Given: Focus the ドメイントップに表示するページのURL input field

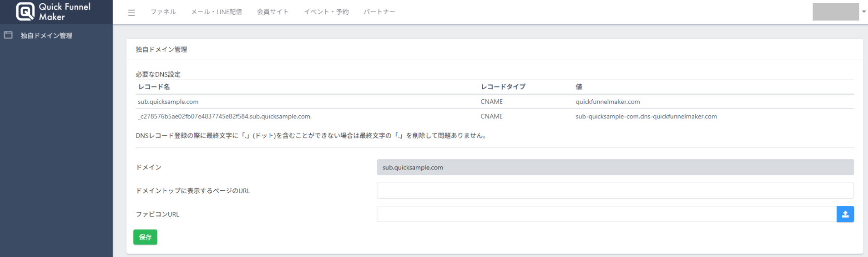Looking at the screenshot, I should [614, 191].
